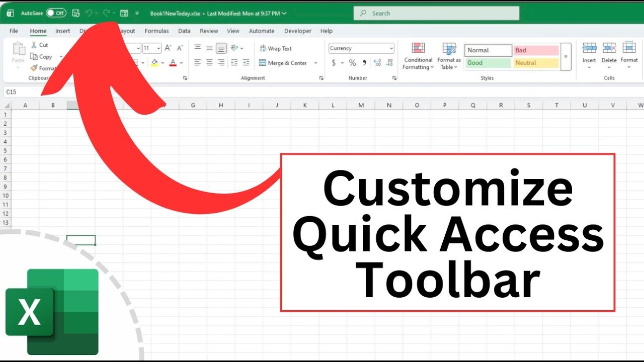
Task: Click the form icon in Quick Access Toolbar
Action: click(x=124, y=13)
